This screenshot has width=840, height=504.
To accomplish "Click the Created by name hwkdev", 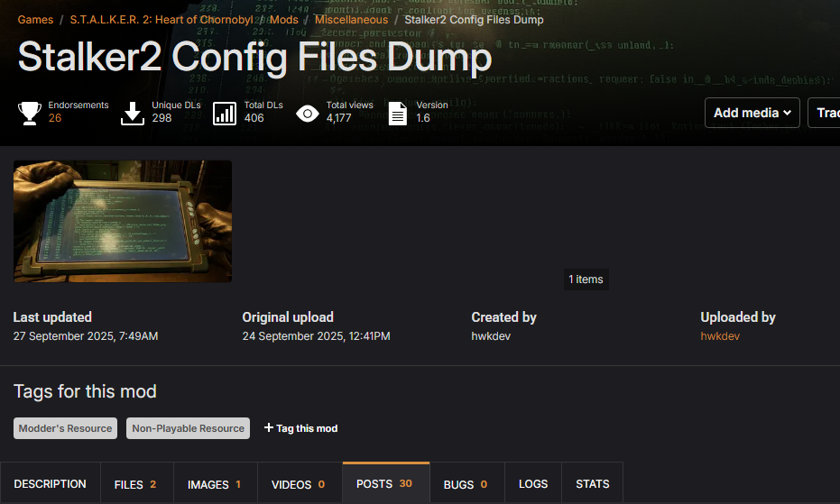I will pyautogui.click(x=491, y=335).
